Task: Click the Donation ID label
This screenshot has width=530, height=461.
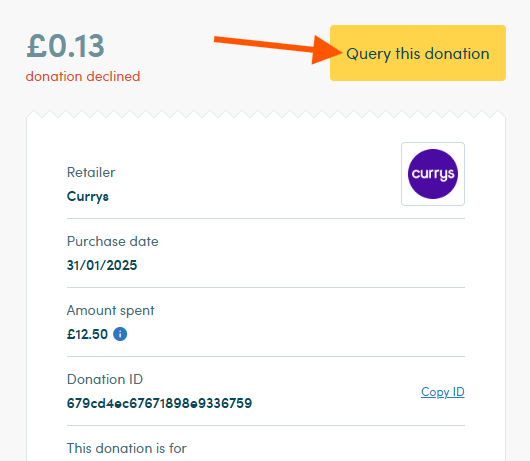Action: [x=105, y=379]
